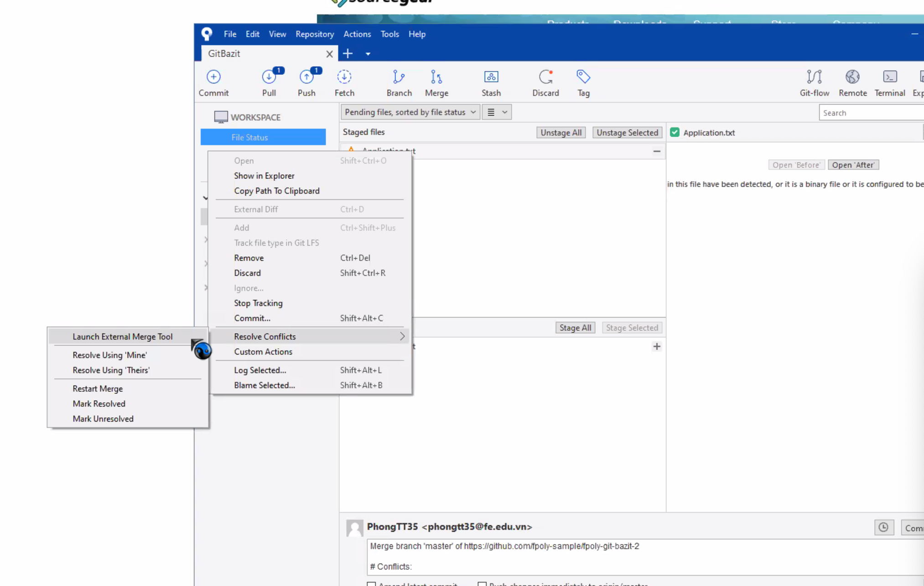Click the Unstage All button
The width and height of the screenshot is (924, 586).
tap(561, 133)
